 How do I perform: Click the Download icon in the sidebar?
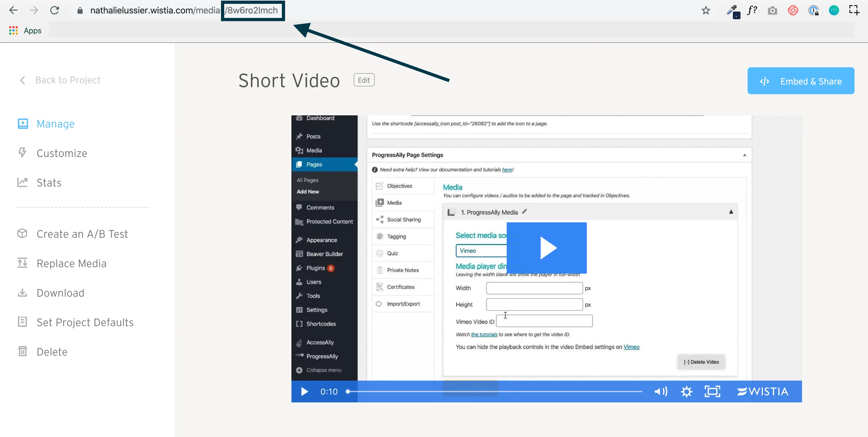(x=22, y=293)
